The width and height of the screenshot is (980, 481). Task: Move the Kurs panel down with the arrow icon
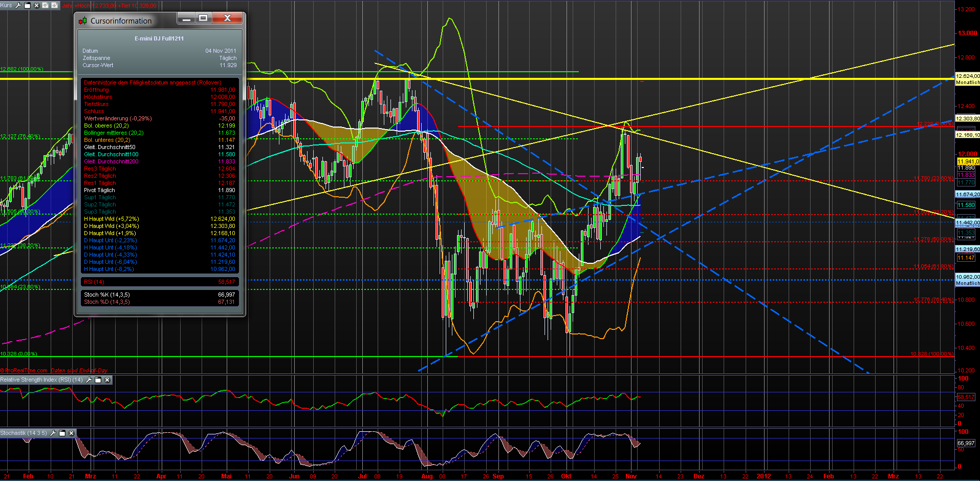tap(54, 5)
